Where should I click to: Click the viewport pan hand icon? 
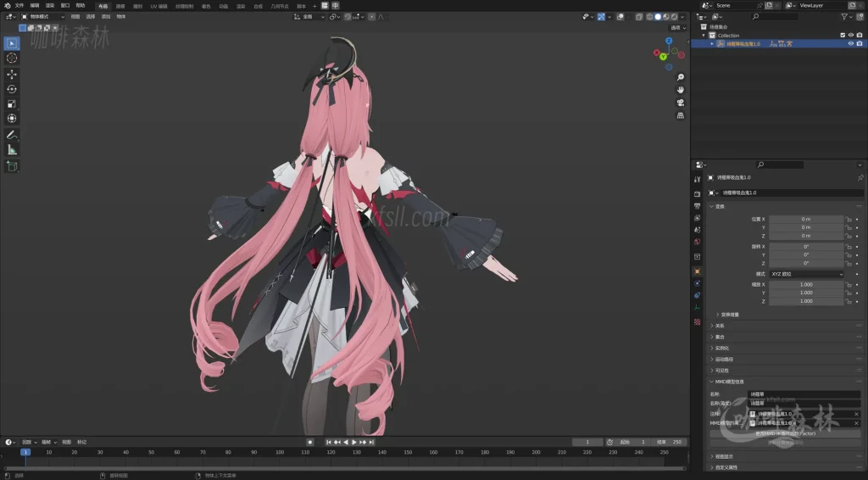click(x=681, y=90)
